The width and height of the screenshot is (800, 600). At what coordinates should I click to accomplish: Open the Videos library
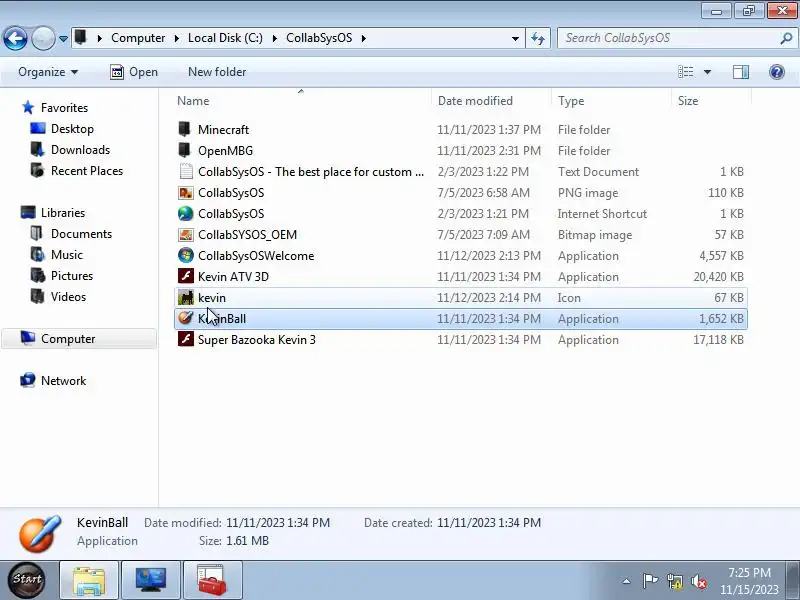click(x=58, y=296)
